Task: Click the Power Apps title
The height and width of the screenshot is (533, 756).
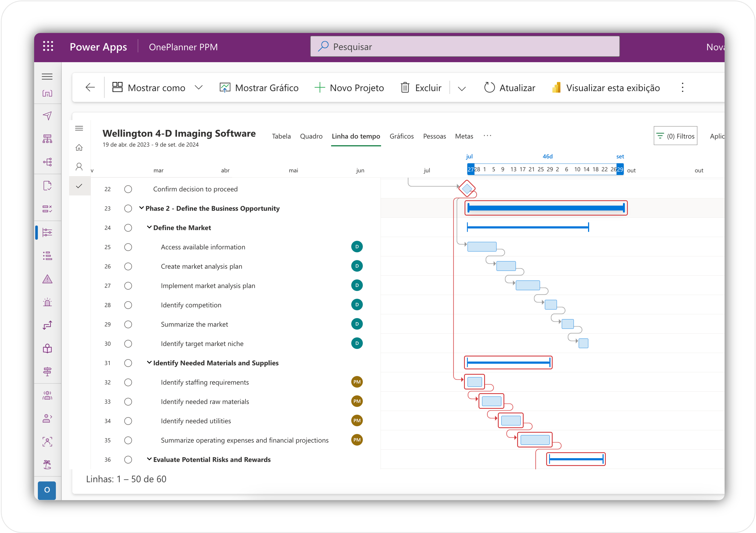Action: 98,47
